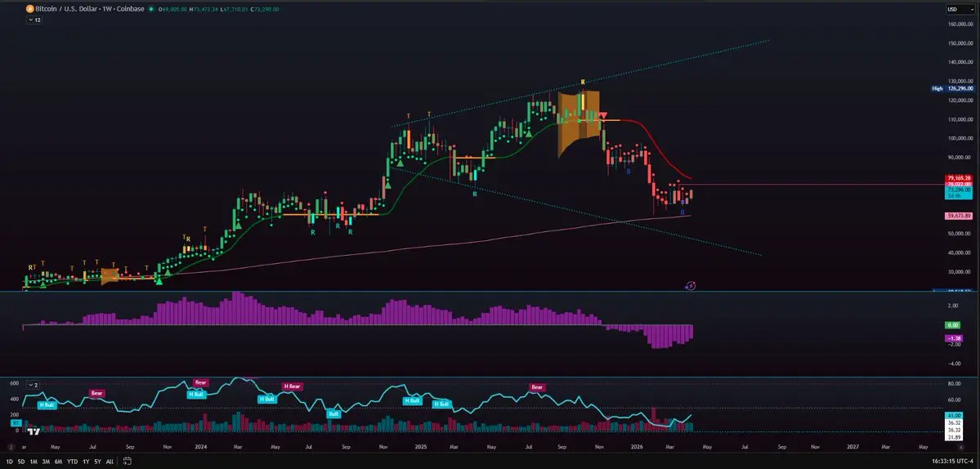Click the purple -1.38 histogram value label

[x=954, y=337]
